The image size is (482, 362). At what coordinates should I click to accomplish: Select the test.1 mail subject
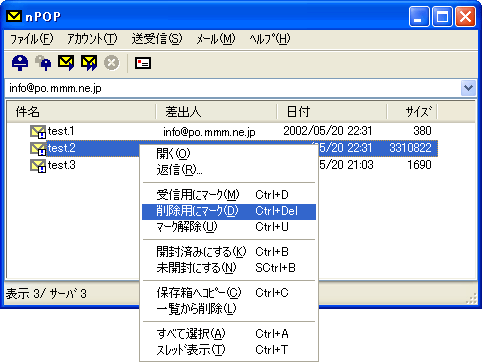click(x=61, y=131)
